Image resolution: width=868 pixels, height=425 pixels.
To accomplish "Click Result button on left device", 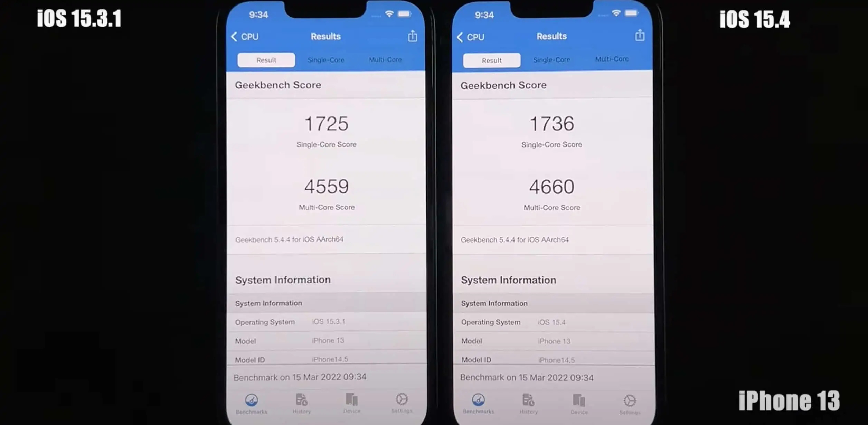I will click(266, 60).
